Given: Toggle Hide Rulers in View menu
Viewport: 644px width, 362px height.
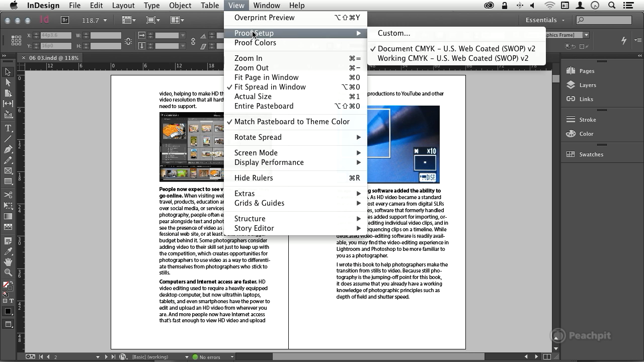Looking at the screenshot, I should pos(295,178).
